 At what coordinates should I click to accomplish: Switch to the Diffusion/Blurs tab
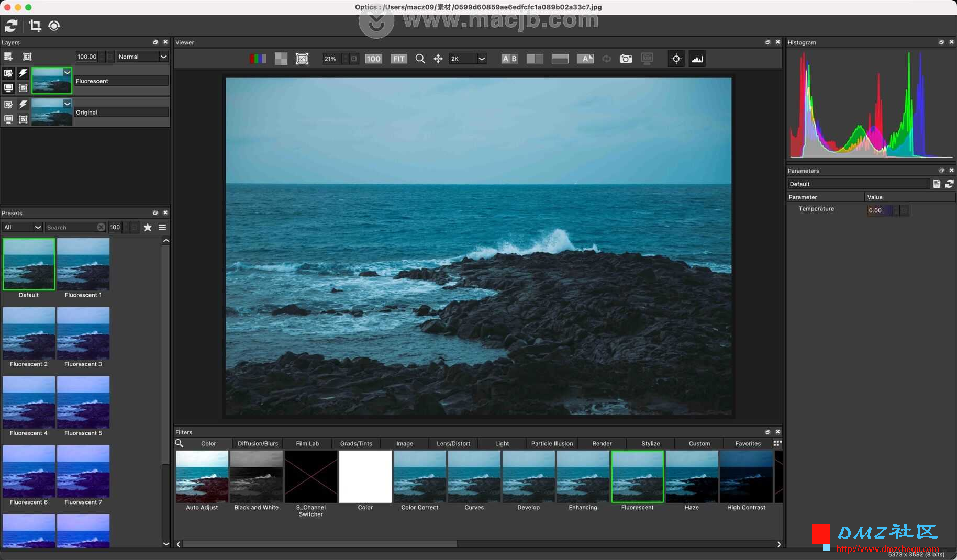coord(258,443)
